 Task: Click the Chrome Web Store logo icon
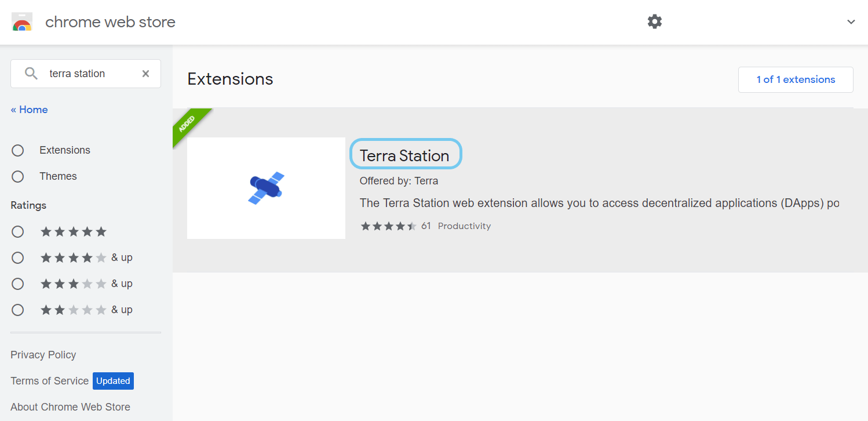(22, 22)
